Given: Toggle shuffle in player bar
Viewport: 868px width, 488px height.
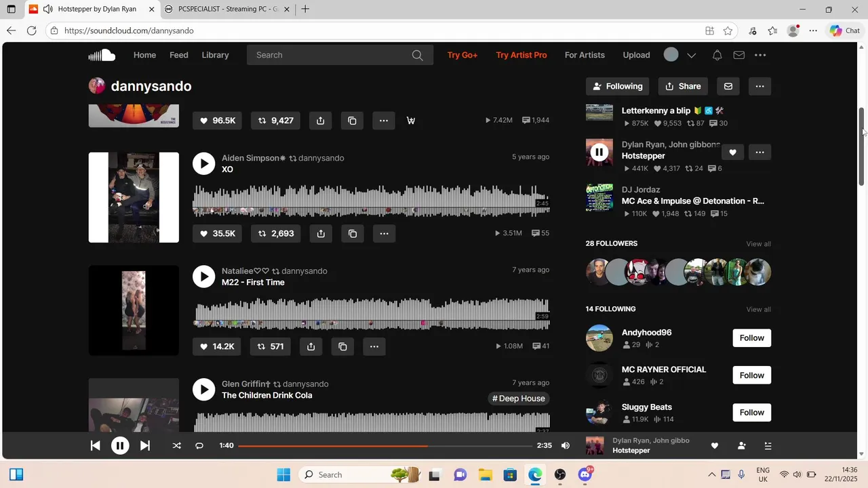Looking at the screenshot, I should 177,445.
